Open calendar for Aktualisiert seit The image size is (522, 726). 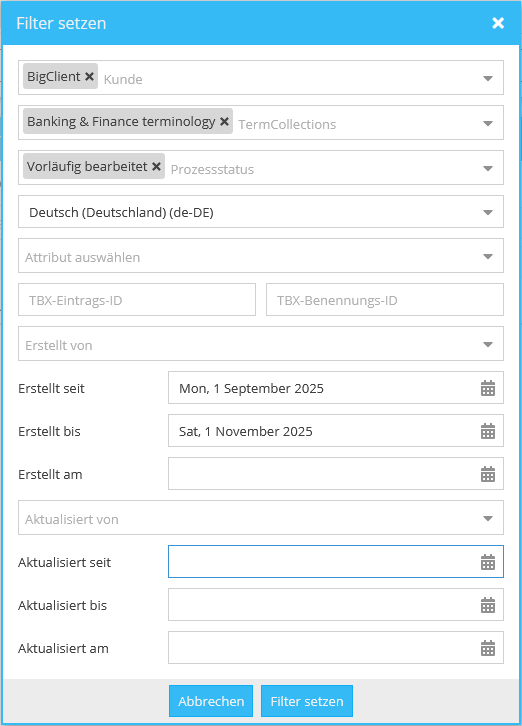[x=488, y=562]
